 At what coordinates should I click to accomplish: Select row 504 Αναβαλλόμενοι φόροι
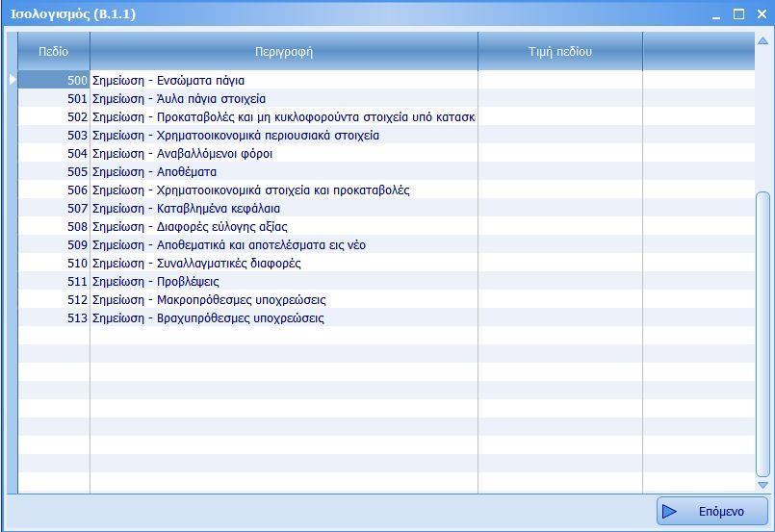tap(386, 153)
